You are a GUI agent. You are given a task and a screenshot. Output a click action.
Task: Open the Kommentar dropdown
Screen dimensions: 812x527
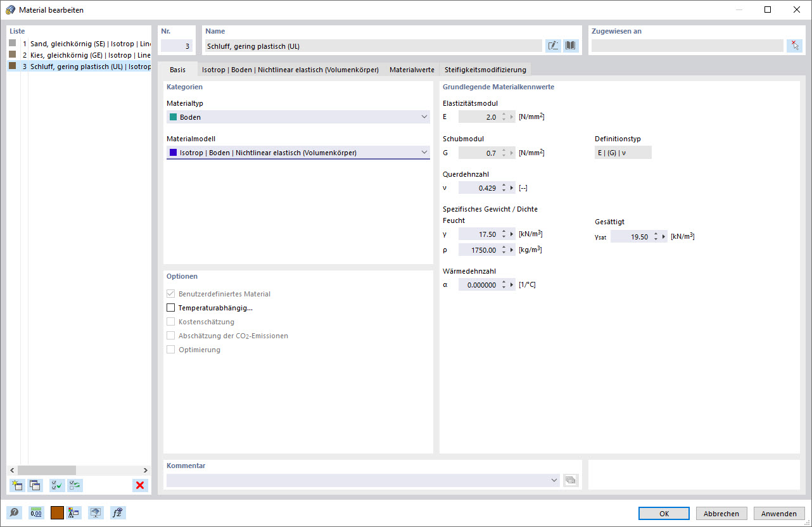pos(364,480)
